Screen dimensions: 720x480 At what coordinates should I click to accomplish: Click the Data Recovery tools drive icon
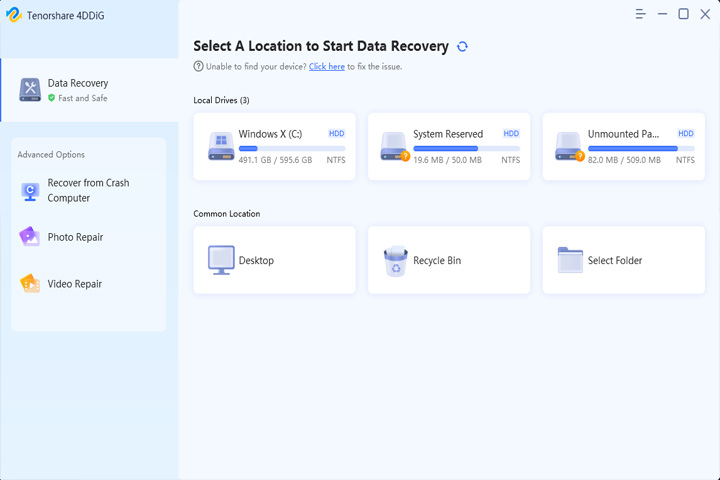[30, 90]
